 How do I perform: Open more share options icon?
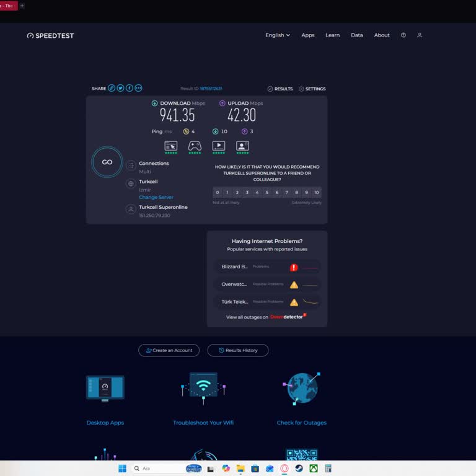point(138,88)
